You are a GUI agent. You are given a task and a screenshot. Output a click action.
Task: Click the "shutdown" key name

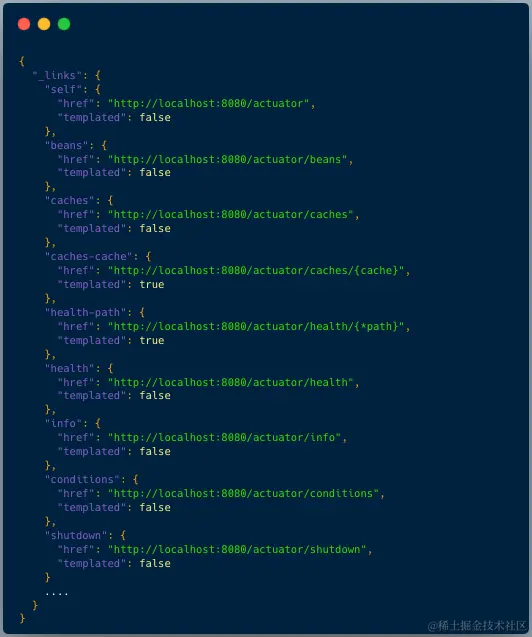point(76,535)
